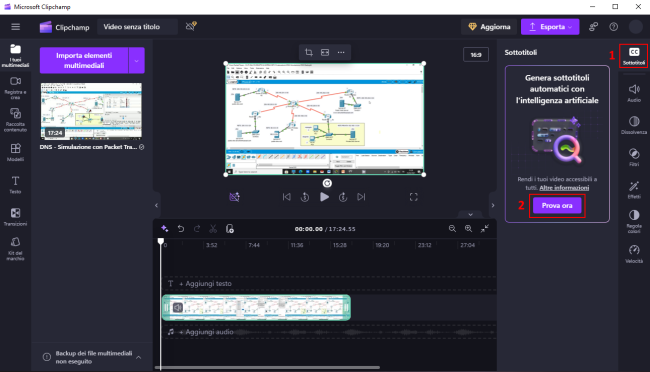Collapse the left media panel arrow
The image size is (650, 372).
point(156,205)
